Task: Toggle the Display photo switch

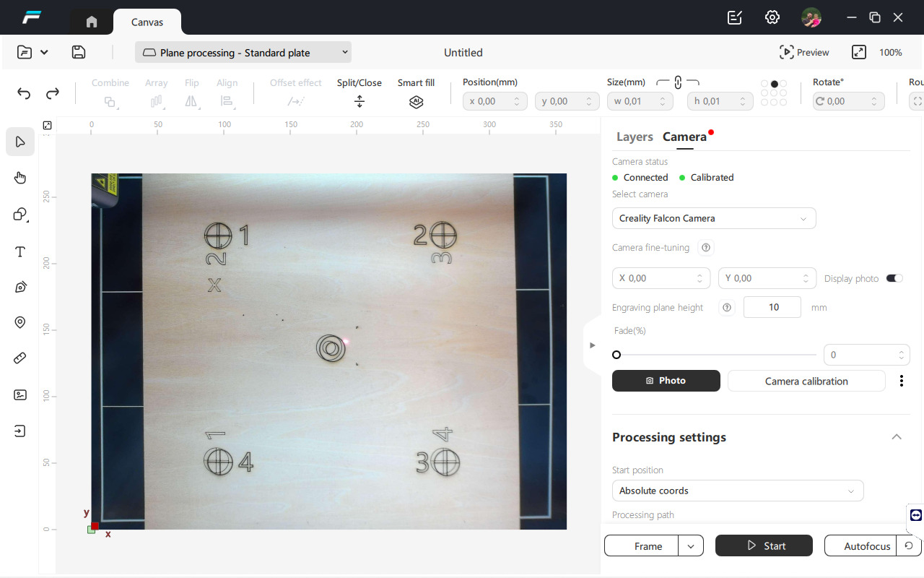Action: pyautogui.click(x=894, y=278)
